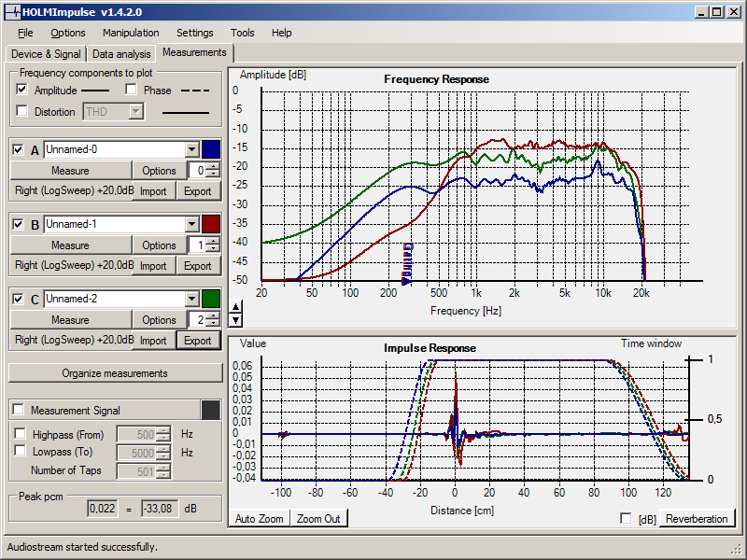
Task: Expand the Unnamed-1 measurement dropdown
Action: [x=191, y=224]
